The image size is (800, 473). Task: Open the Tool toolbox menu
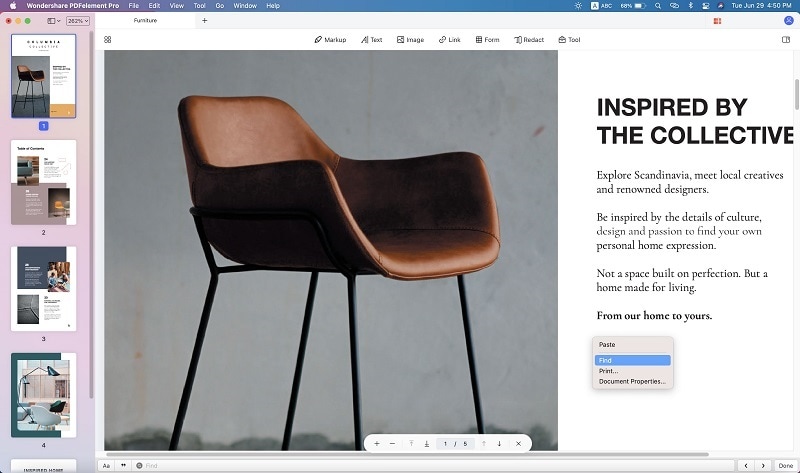569,40
